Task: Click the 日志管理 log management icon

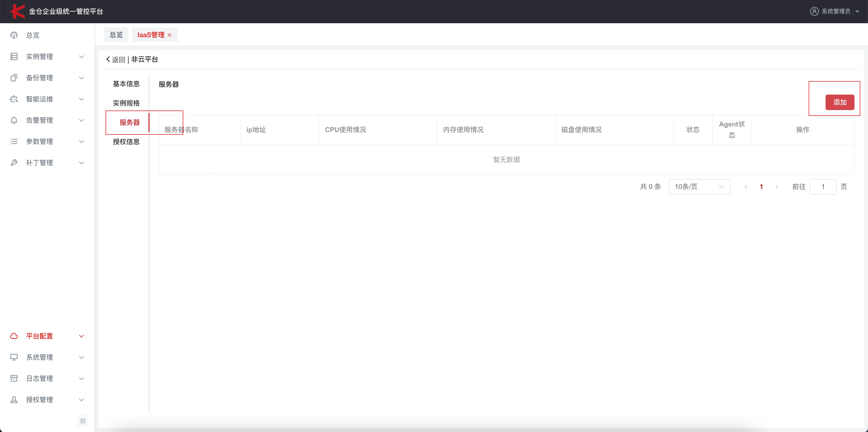Action: [14, 378]
